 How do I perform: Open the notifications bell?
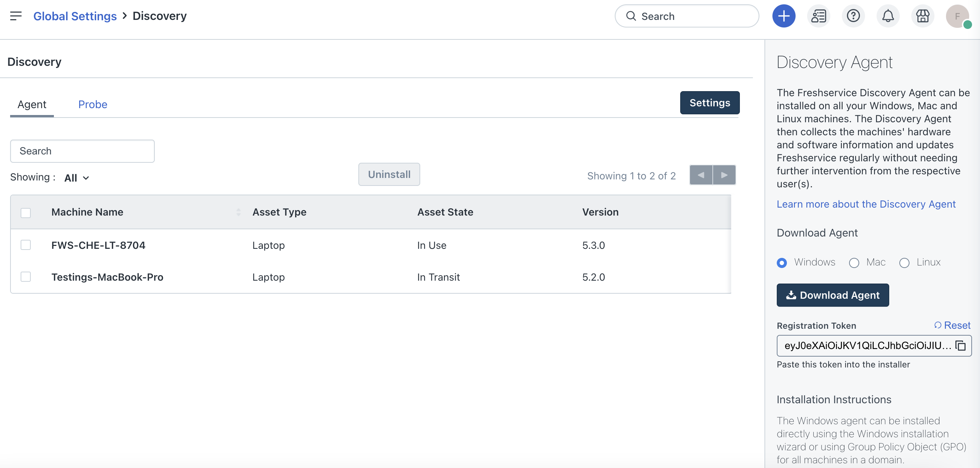887,16
